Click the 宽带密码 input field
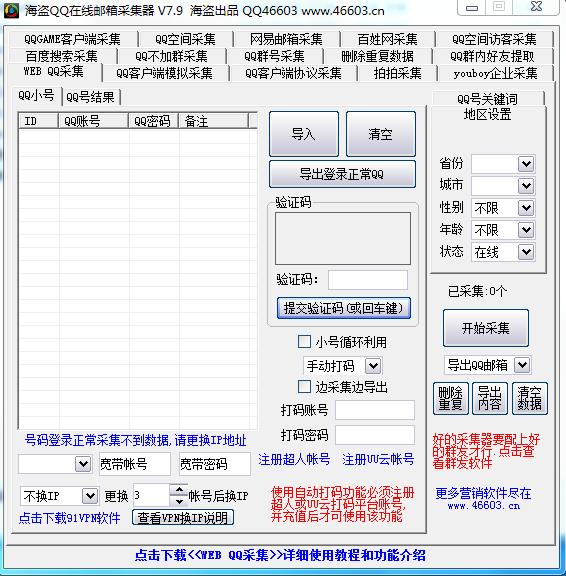The height and width of the screenshot is (576, 566). [x=214, y=464]
